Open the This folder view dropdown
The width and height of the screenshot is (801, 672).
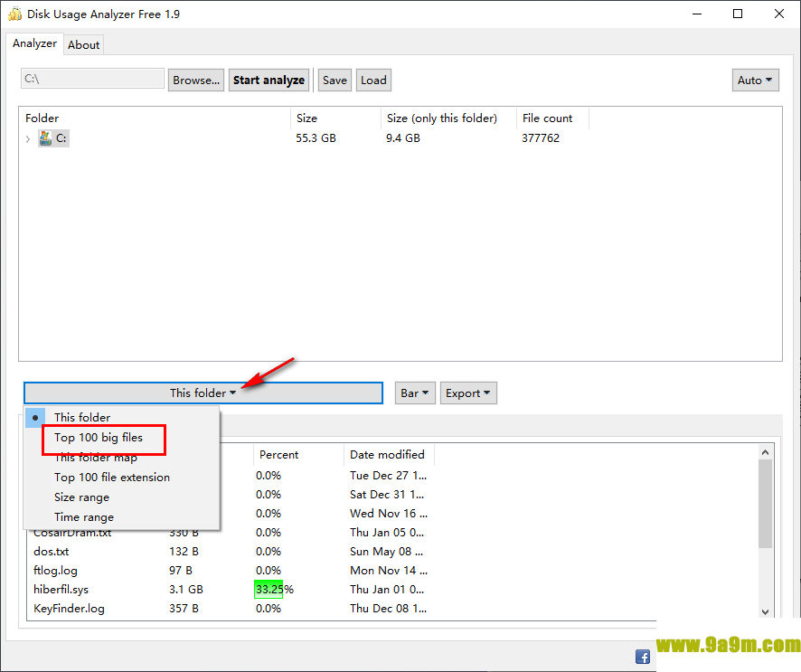pyautogui.click(x=203, y=393)
